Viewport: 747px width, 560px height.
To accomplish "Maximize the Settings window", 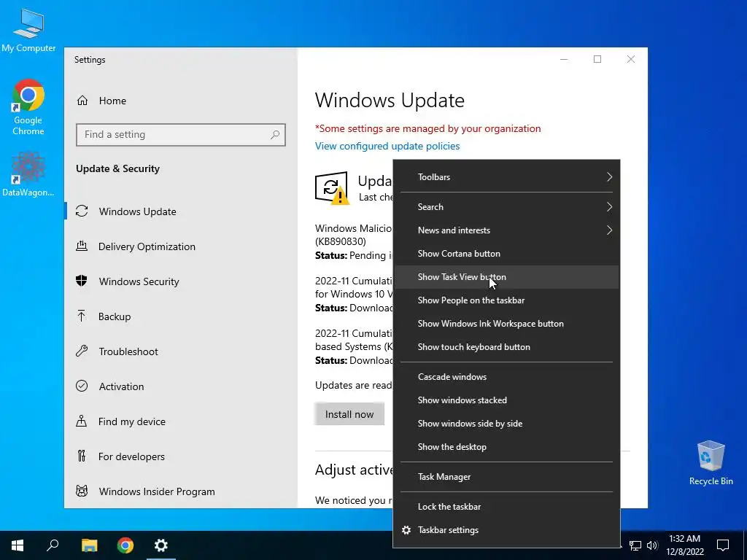I will click(597, 59).
